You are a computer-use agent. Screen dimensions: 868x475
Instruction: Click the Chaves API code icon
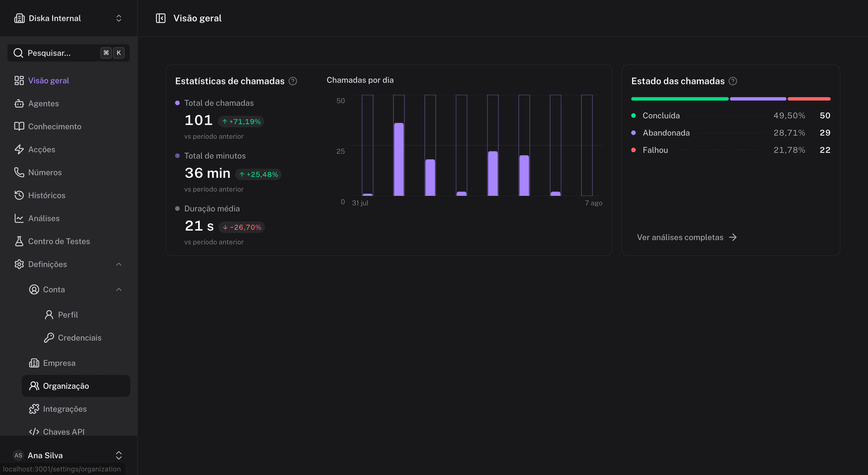pyautogui.click(x=34, y=432)
